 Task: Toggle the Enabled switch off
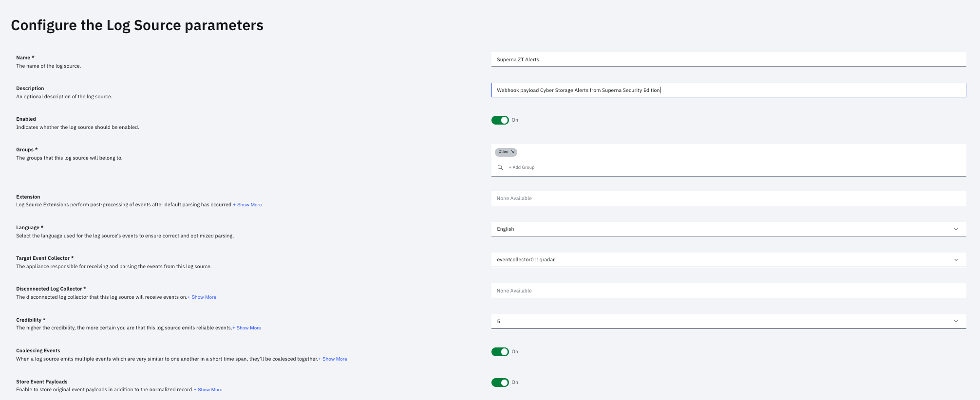(500, 120)
